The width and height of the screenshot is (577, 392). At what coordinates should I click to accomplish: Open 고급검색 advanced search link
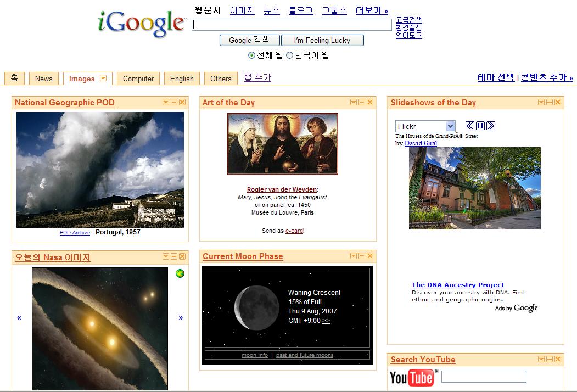tap(409, 20)
